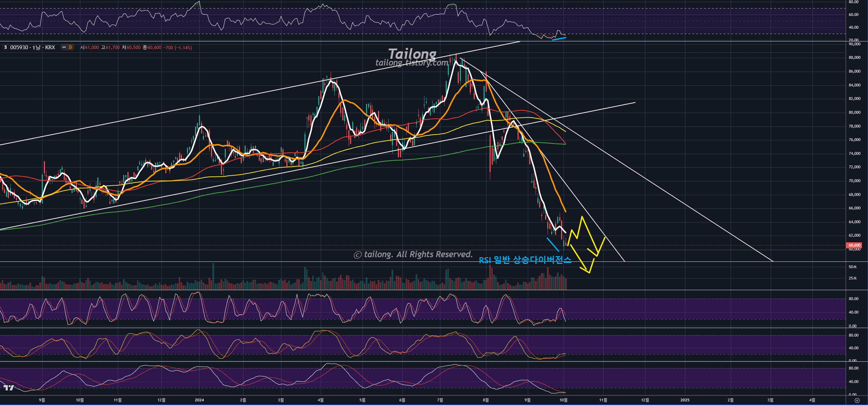Click the 005930 symbol name in legend
Screen dimensions: 868x406
(x=19, y=47)
